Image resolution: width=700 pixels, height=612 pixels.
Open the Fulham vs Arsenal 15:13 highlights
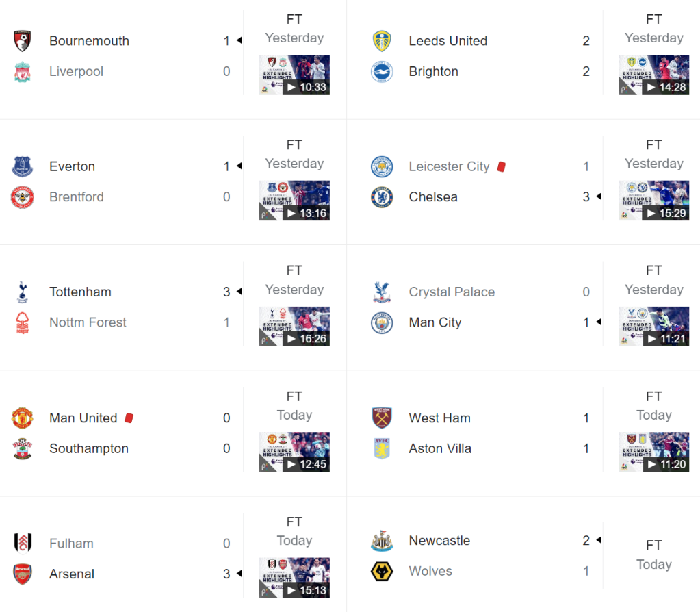(294, 577)
